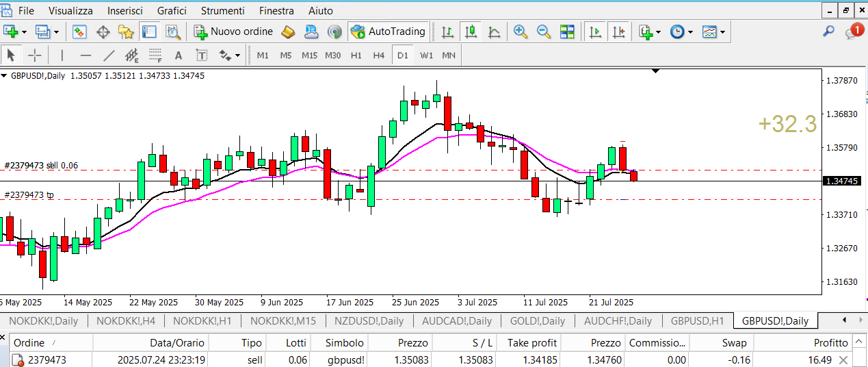Draw a vertical line
The width and height of the screenshot is (868, 367).
tap(62, 55)
